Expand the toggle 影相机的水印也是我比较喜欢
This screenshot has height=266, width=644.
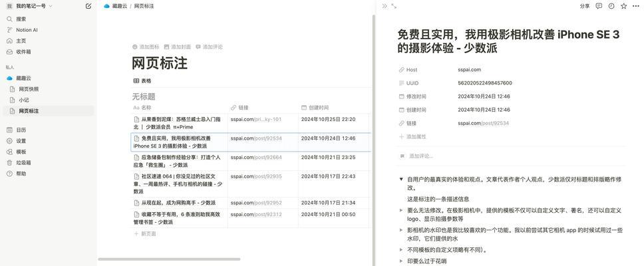click(401, 230)
